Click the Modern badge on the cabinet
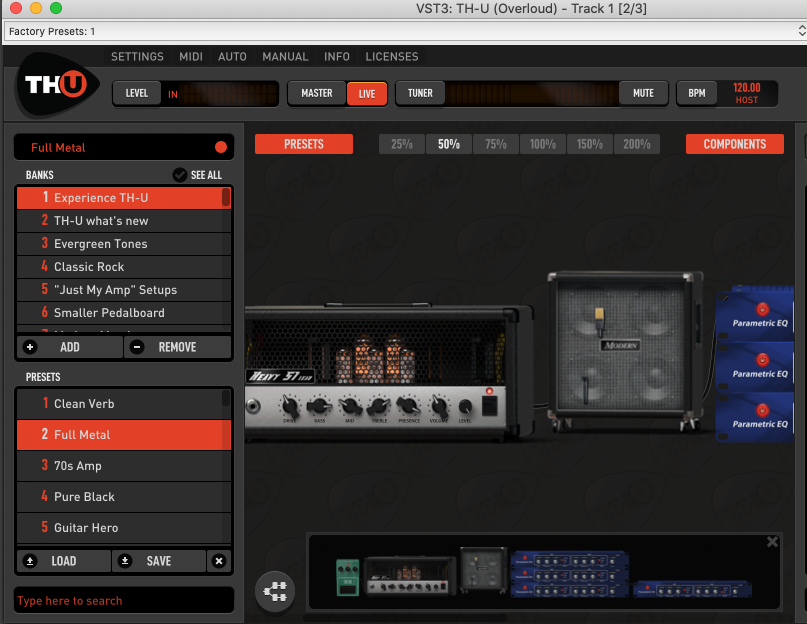807x624 pixels. tap(620, 345)
